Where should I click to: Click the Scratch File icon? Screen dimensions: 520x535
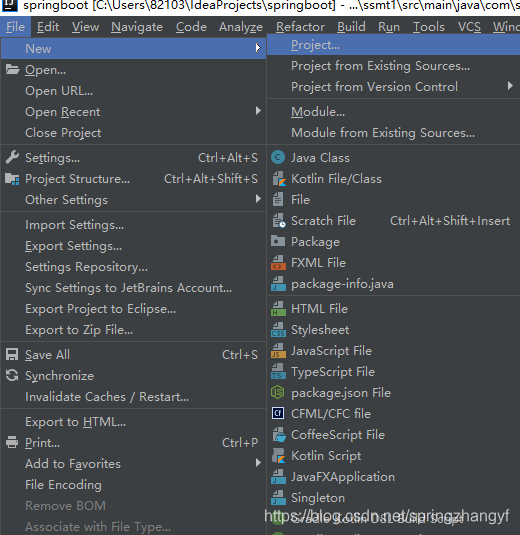pos(278,221)
